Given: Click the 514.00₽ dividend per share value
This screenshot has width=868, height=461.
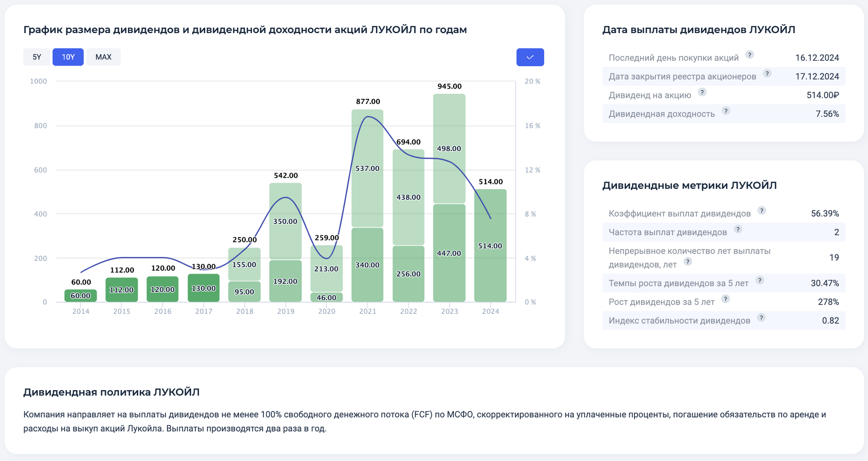Looking at the screenshot, I should pyautogui.click(x=823, y=95).
